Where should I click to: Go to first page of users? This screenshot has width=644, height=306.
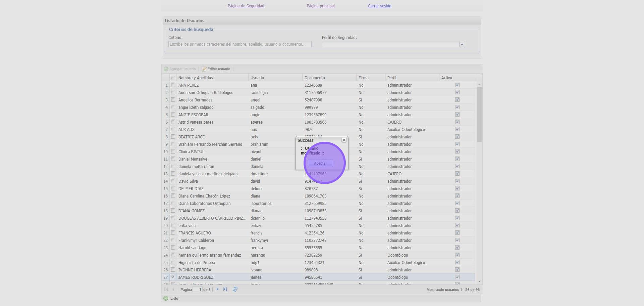pyautogui.click(x=166, y=289)
